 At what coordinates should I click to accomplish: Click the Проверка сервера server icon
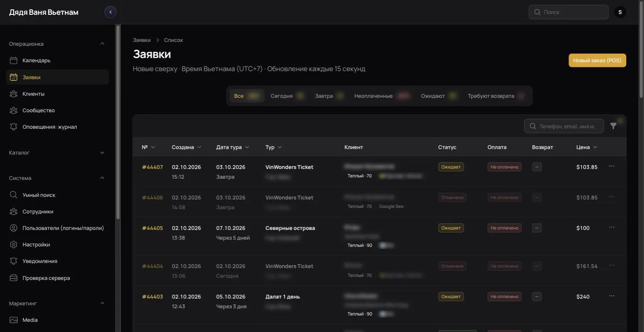coord(14,278)
